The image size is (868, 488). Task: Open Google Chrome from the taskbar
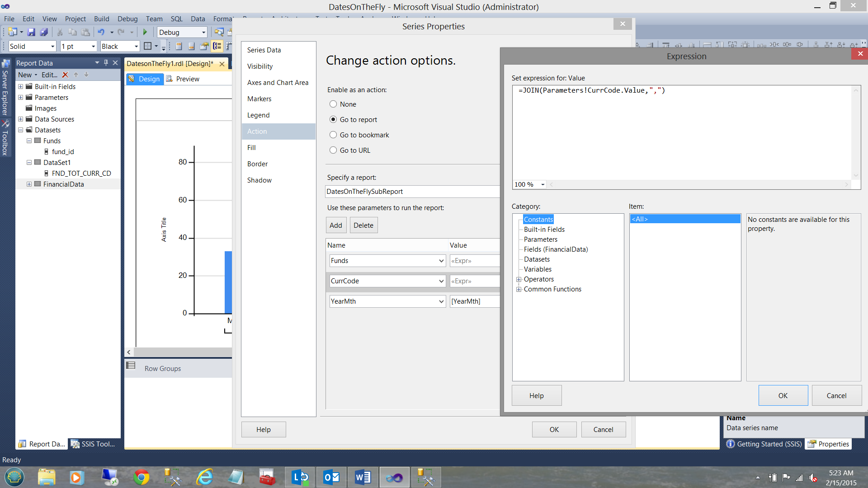coord(141,477)
